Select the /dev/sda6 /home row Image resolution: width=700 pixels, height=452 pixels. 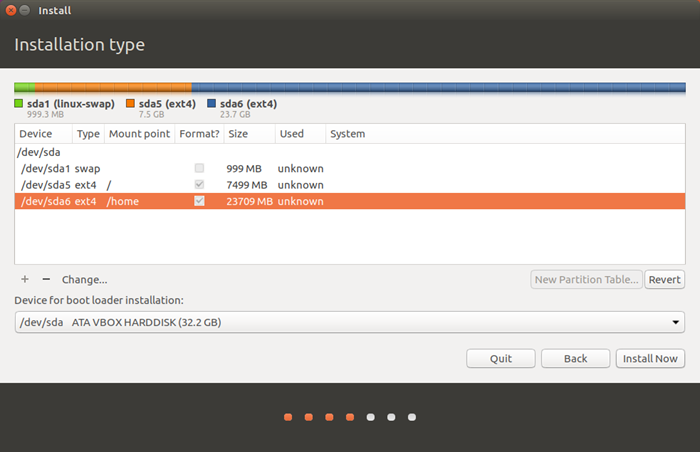[350, 201]
